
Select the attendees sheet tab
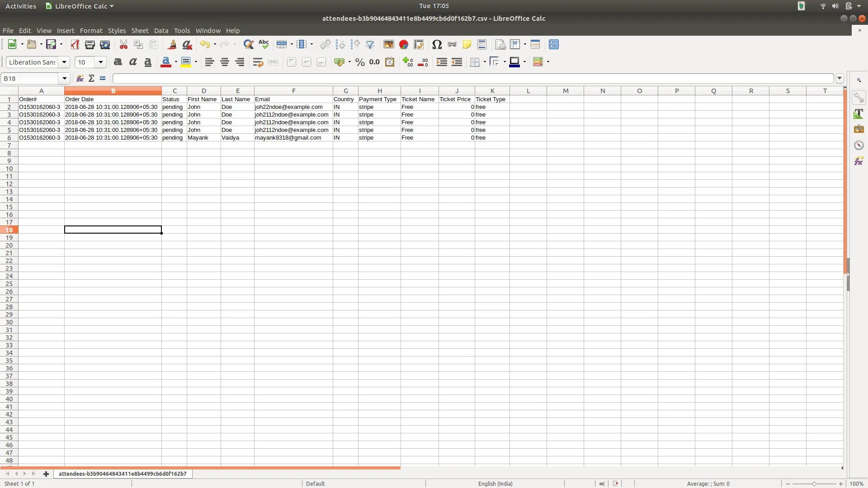click(123, 474)
